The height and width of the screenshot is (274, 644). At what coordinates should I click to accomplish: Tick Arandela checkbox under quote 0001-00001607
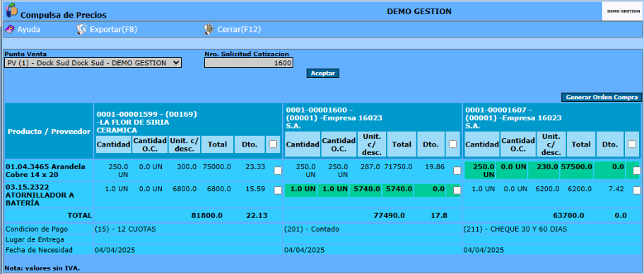637,171
